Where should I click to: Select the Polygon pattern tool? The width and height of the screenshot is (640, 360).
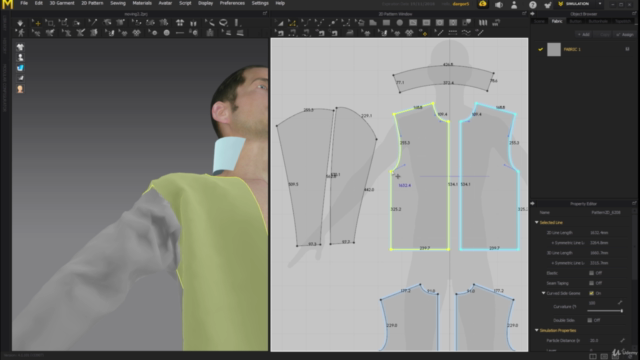(373, 23)
